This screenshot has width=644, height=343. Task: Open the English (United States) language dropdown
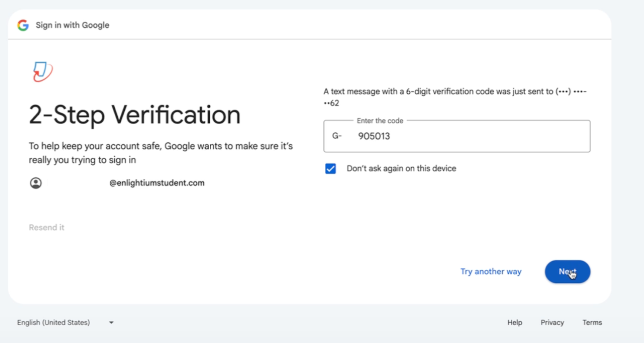click(65, 322)
